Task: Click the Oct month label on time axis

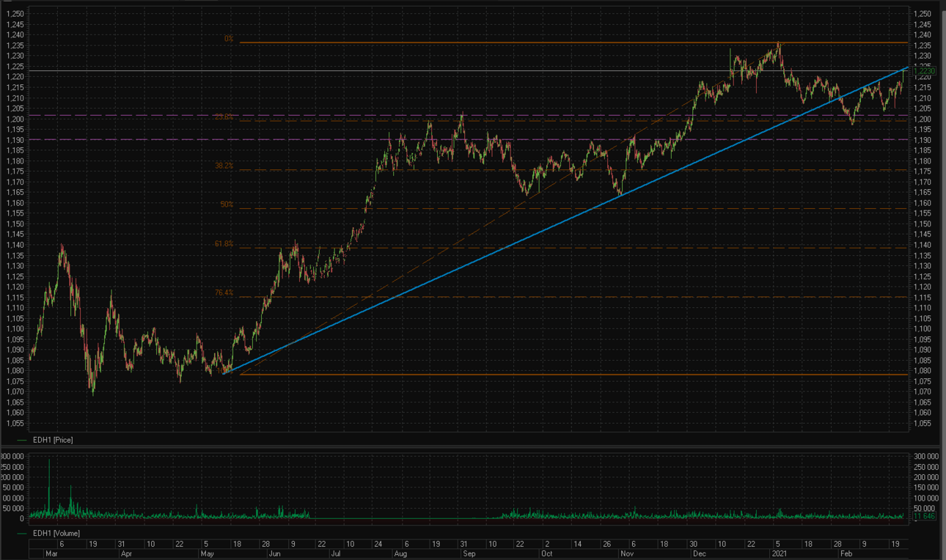Action: (x=546, y=554)
